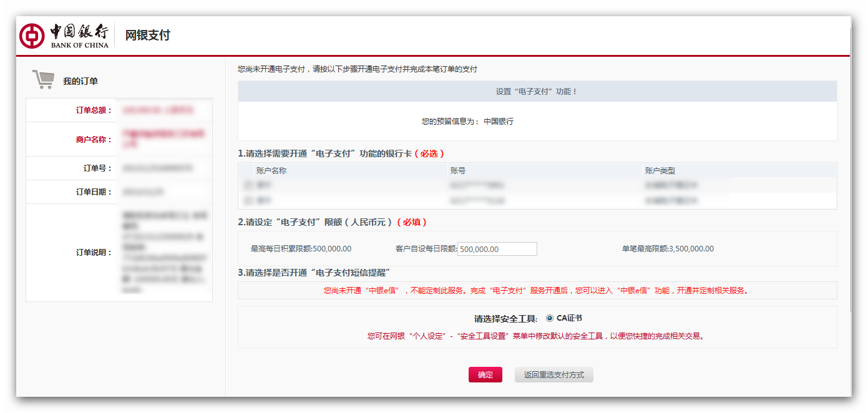Click the Bank of China logo

(x=64, y=36)
